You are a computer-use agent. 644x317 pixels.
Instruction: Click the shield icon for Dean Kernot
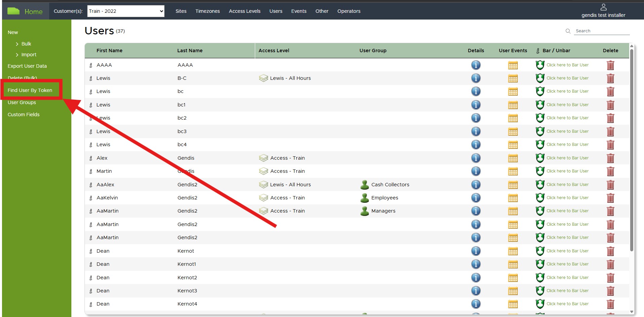540,251
